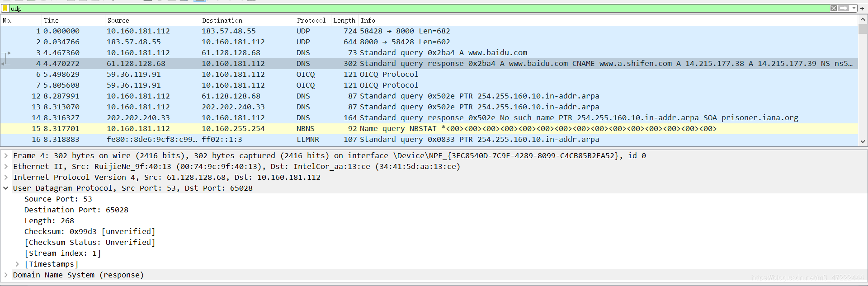Select packet 1 UDP 58428 → 8000
Viewport: 868px width, 286px height.
(x=429, y=31)
